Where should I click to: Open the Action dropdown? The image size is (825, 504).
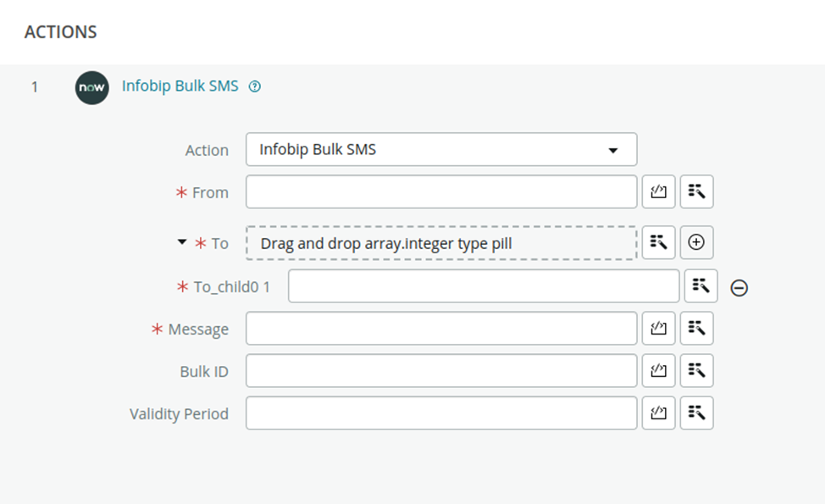point(614,149)
